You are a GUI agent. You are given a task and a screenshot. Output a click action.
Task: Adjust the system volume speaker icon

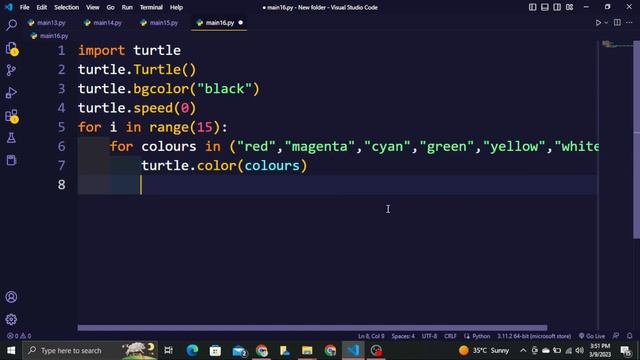tap(580, 350)
